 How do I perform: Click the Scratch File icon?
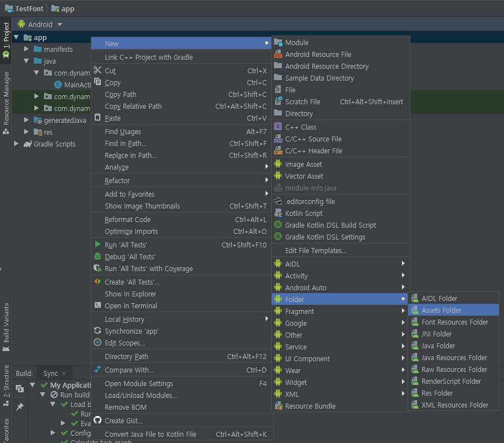(278, 101)
